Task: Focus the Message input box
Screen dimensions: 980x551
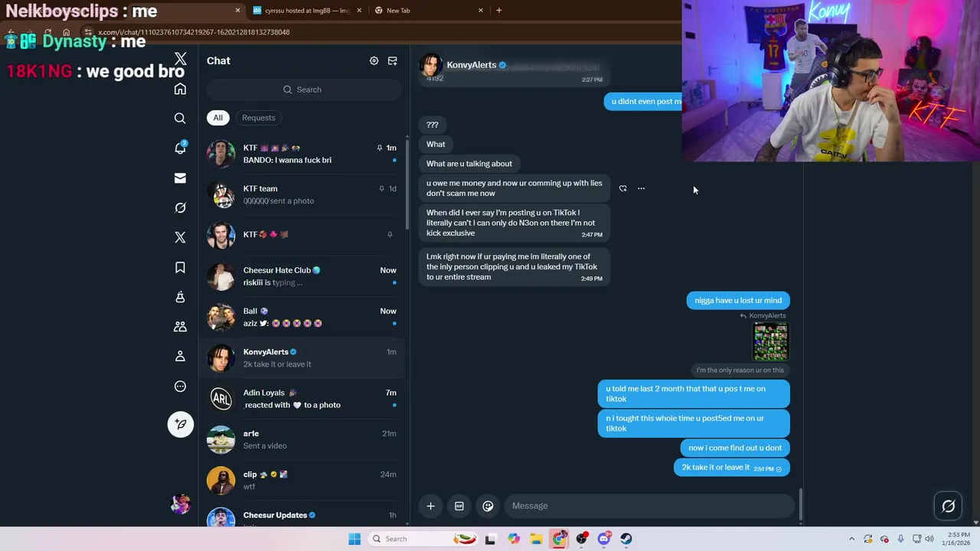Action: pyautogui.click(x=648, y=506)
